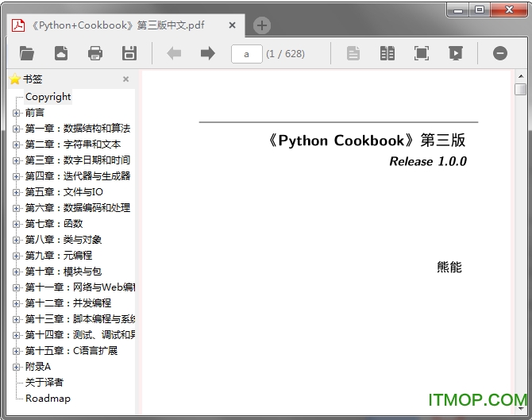Open a new tab with the plus button
532x420 pixels.
click(x=261, y=25)
